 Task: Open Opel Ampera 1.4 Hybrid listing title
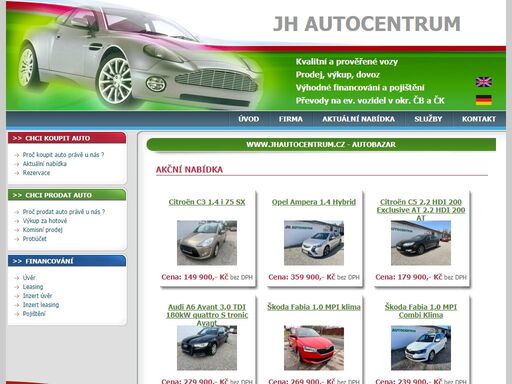coord(314,202)
